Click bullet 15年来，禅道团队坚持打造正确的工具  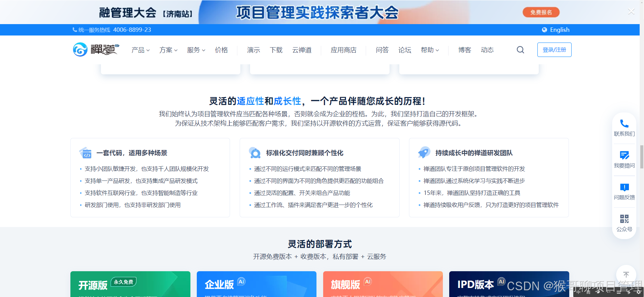pyautogui.click(x=472, y=193)
